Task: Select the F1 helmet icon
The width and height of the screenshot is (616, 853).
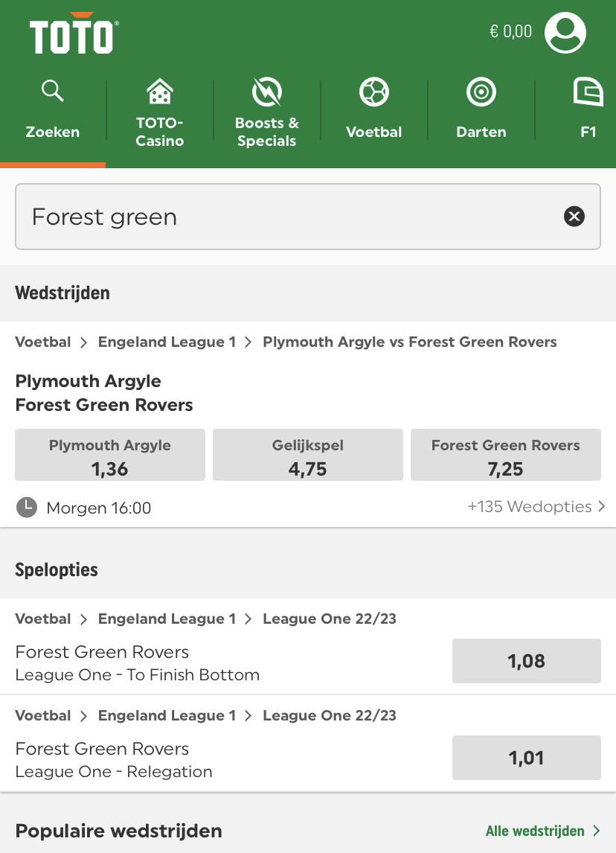Action: click(x=588, y=92)
